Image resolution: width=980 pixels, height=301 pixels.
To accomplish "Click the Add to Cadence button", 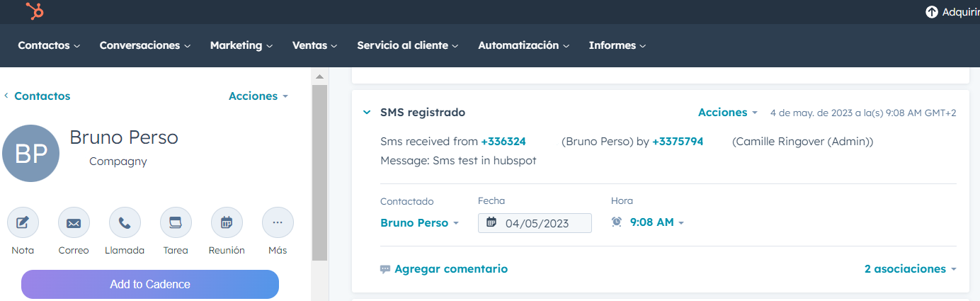I will pyautogui.click(x=150, y=284).
